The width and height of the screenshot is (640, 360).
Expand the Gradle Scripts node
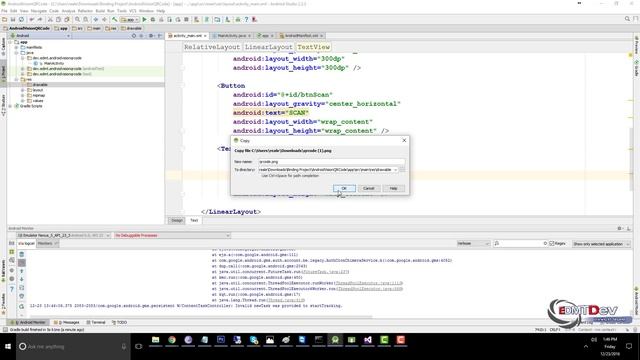[x=10, y=106]
